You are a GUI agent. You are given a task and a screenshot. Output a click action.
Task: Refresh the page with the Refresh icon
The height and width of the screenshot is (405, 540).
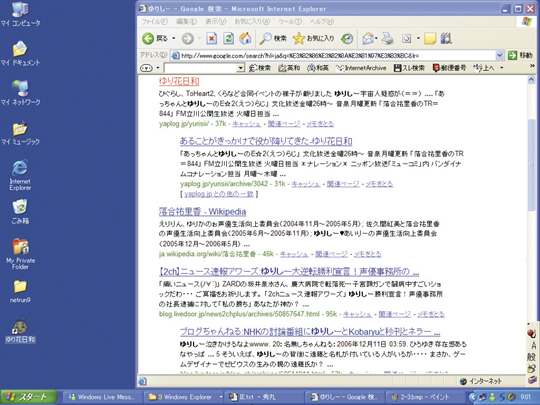[x=228, y=39]
